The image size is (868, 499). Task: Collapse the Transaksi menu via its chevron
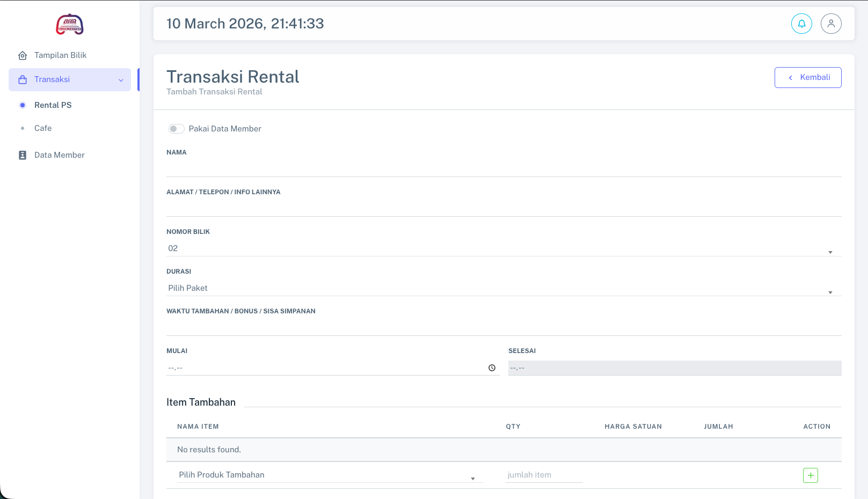coord(120,79)
